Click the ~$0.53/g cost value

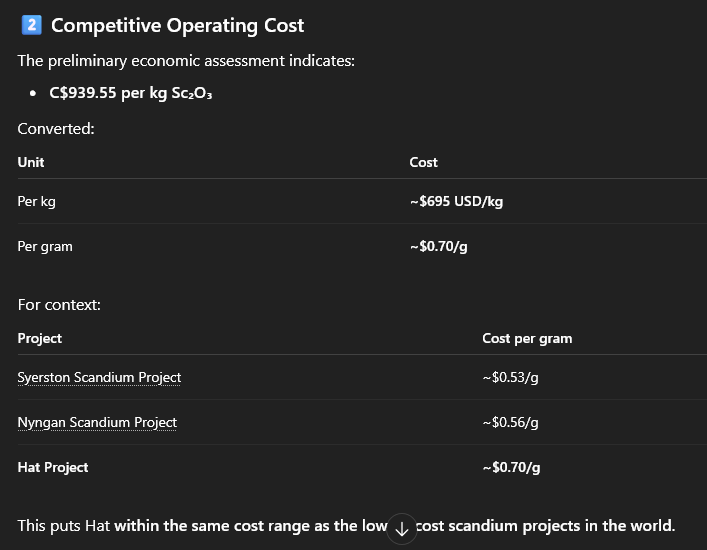(x=510, y=377)
